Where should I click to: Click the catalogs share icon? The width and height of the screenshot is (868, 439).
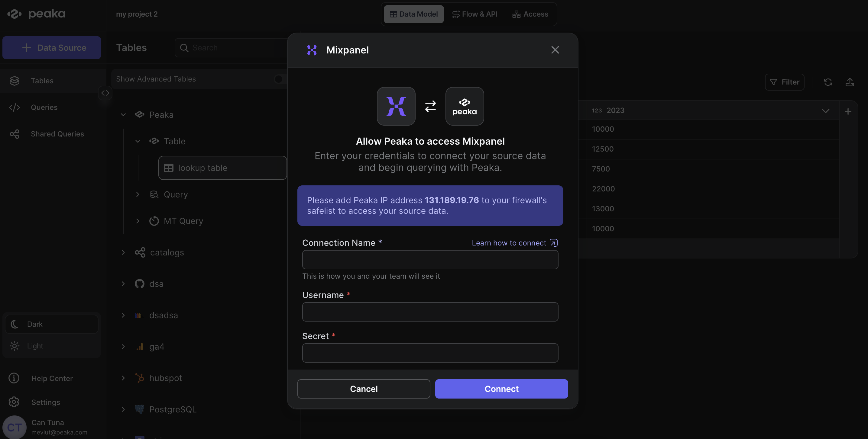coord(140,252)
